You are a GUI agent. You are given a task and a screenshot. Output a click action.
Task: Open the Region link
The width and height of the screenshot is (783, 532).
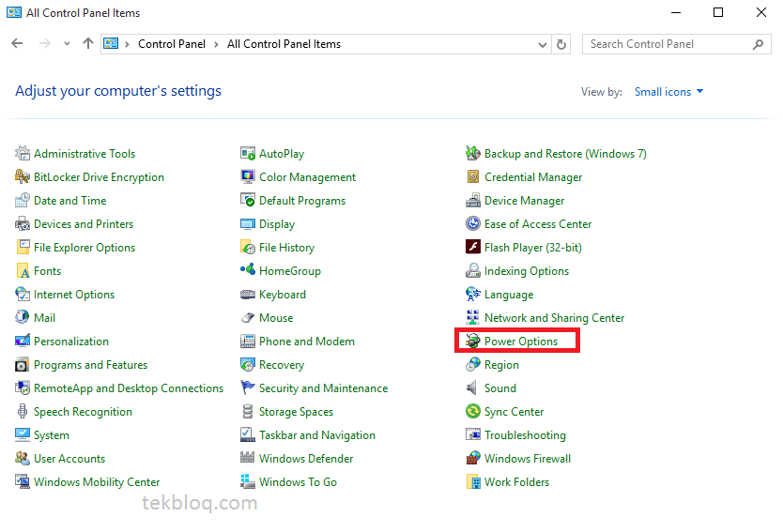click(x=501, y=365)
